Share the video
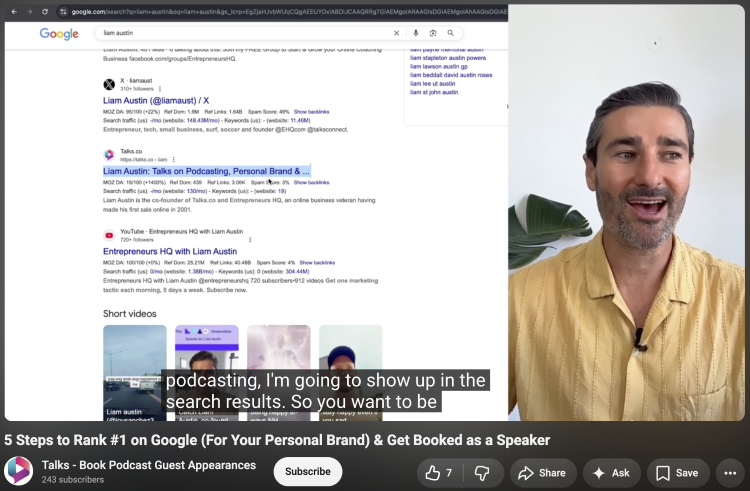 pos(542,473)
